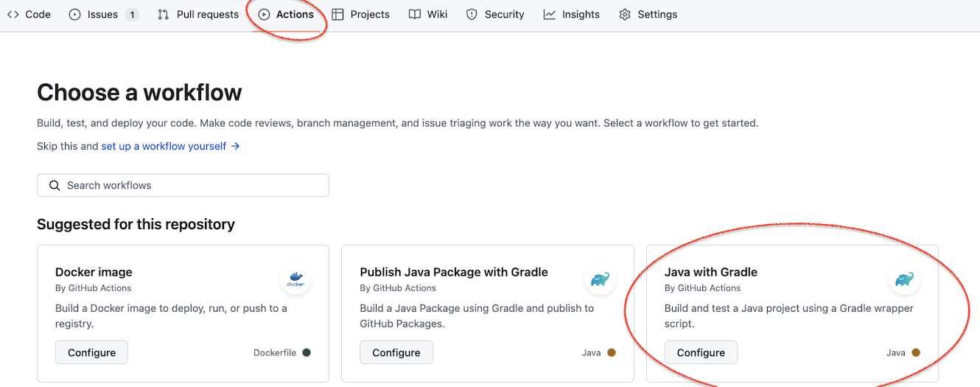Click 'set up a workflow yourself' link

point(170,146)
